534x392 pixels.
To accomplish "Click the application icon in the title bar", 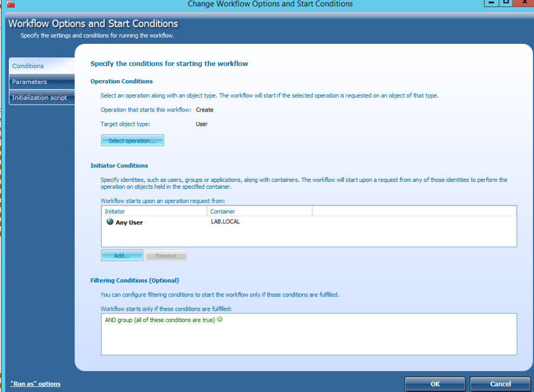I will click(10, 4).
